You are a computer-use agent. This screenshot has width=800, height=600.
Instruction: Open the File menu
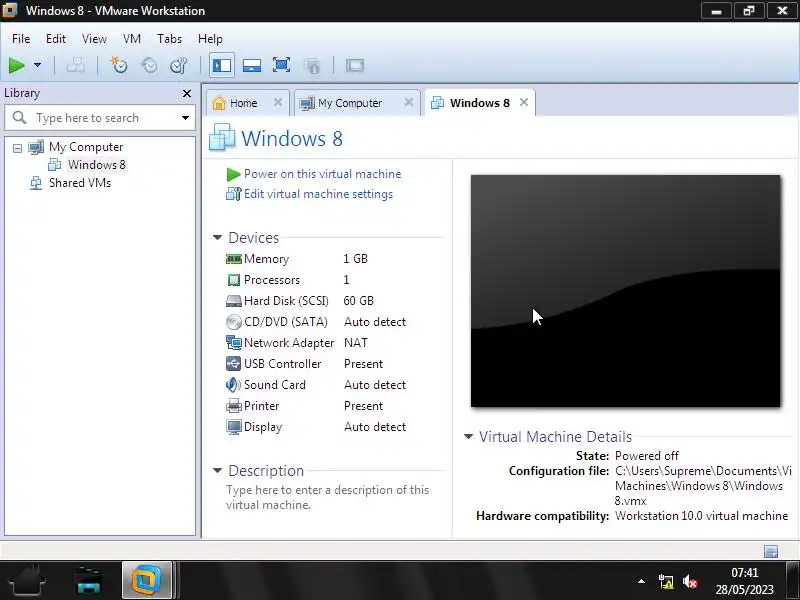pyautogui.click(x=21, y=39)
